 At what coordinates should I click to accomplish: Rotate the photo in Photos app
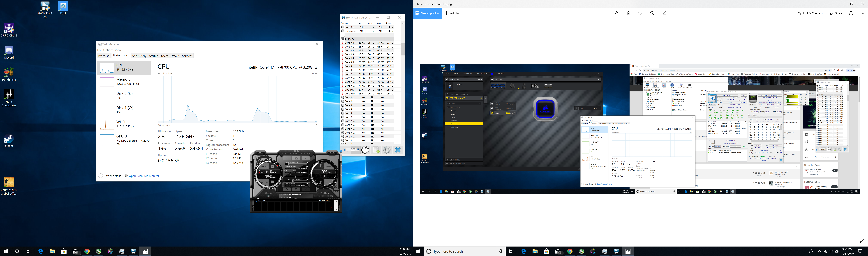pyautogui.click(x=652, y=13)
